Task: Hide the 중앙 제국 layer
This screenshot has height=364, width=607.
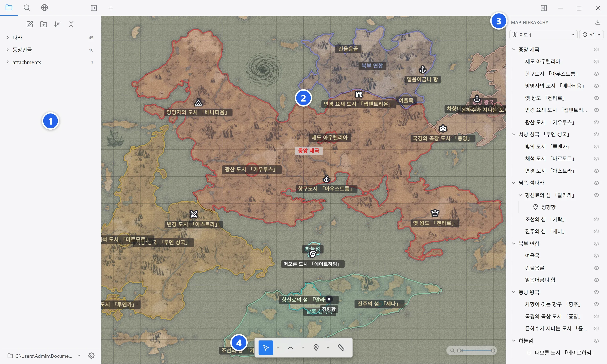Action: coord(596,50)
